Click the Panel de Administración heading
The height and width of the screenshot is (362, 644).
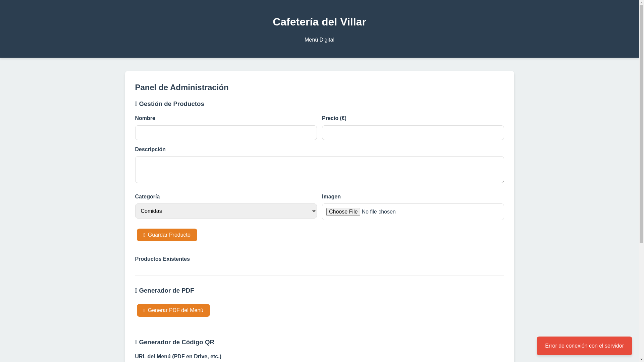pyautogui.click(x=182, y=87)
